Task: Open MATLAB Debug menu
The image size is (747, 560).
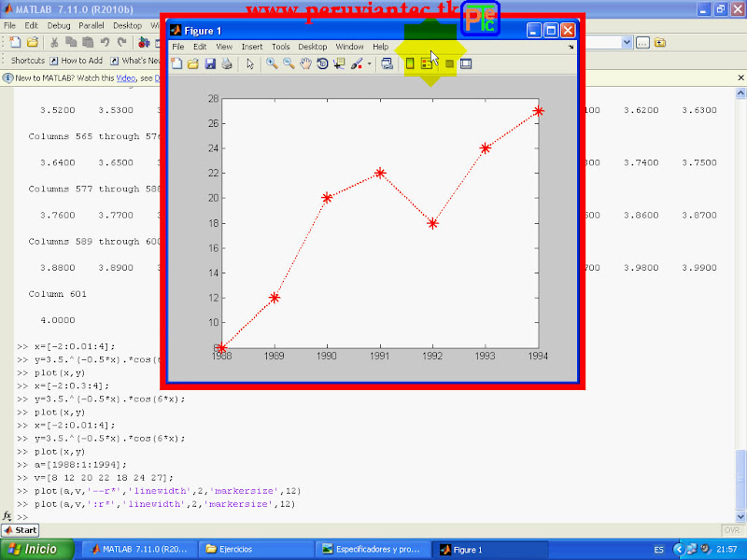Action: coord(59,26)
